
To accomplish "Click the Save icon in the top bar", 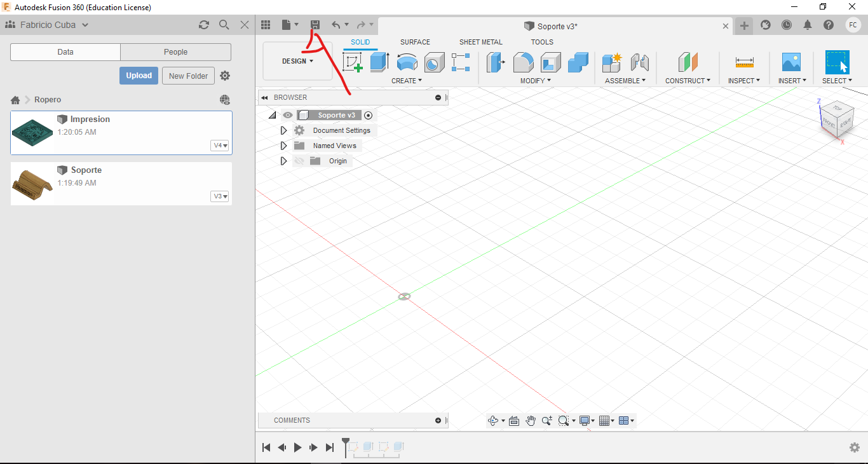I will point(315,25).
